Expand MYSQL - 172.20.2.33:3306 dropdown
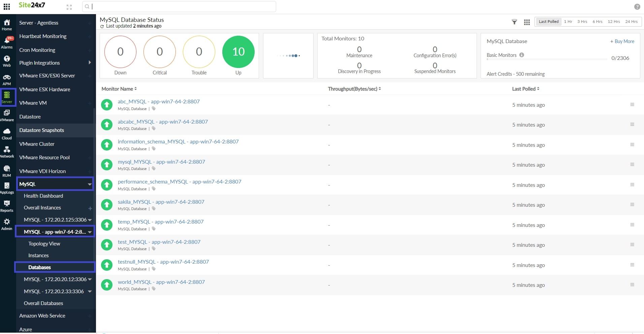 coord(89,292)
